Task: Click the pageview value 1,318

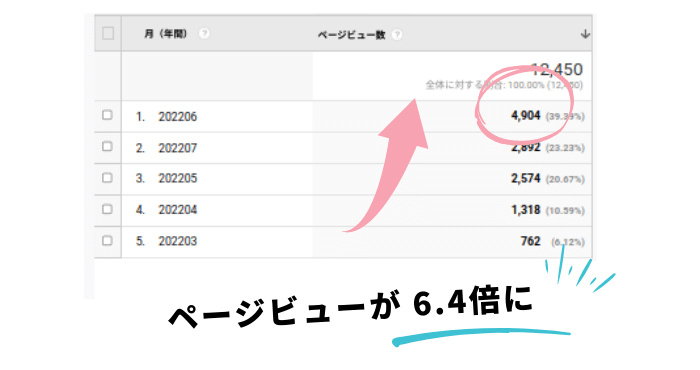Action: point(526,210)
